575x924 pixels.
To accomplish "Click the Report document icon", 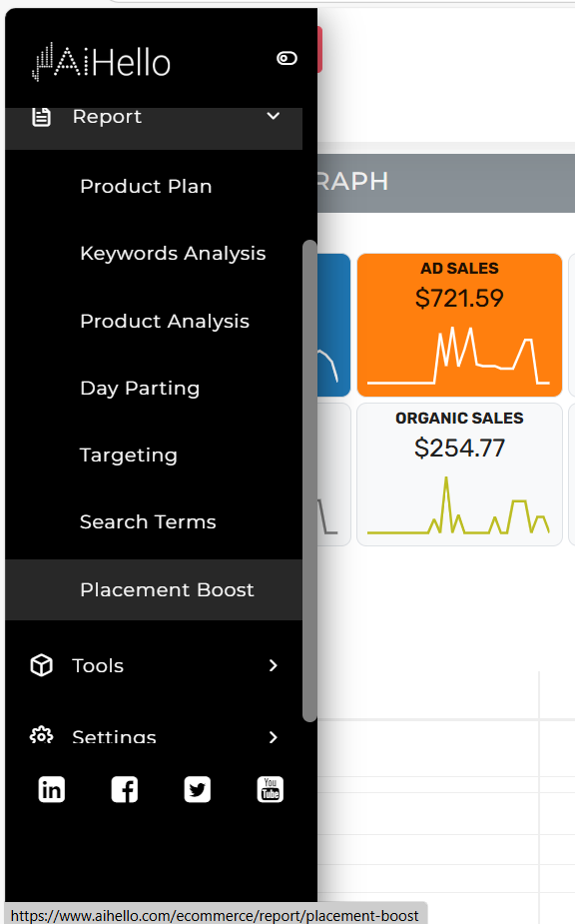I will click(41, 117).
